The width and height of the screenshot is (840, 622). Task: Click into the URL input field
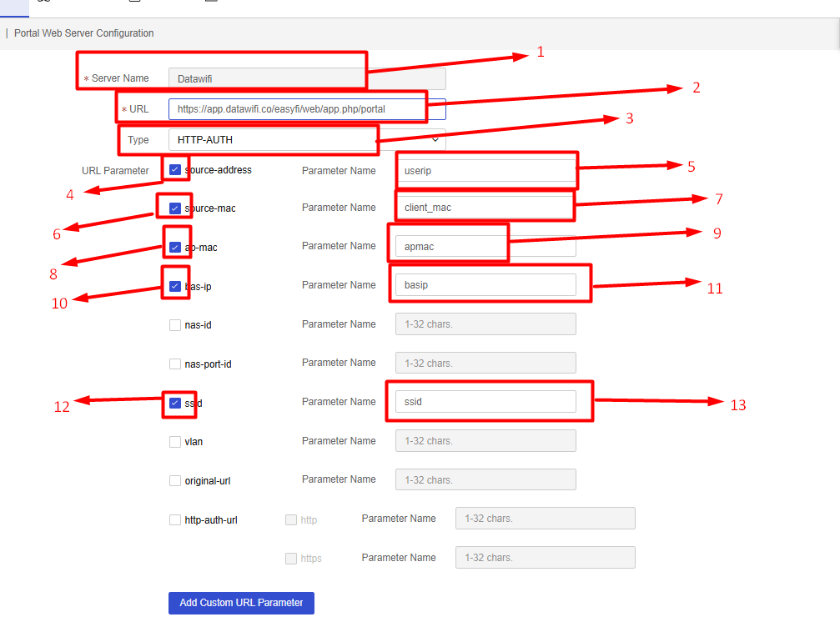[x=307, y=109]
